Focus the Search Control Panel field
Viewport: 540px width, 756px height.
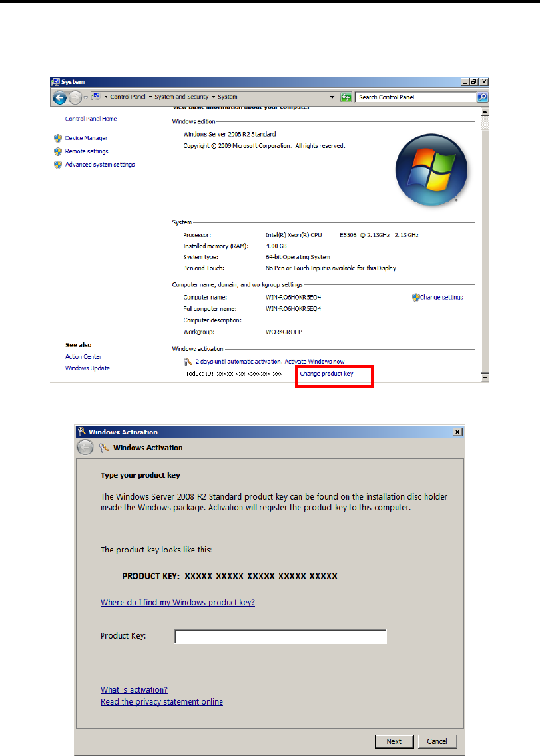tap(415, 97)
